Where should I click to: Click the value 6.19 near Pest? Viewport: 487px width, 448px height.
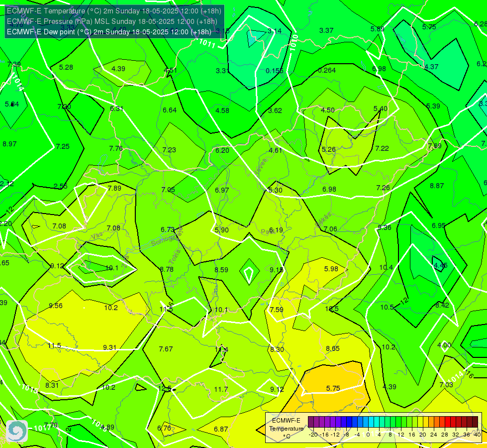coord(276,230)
